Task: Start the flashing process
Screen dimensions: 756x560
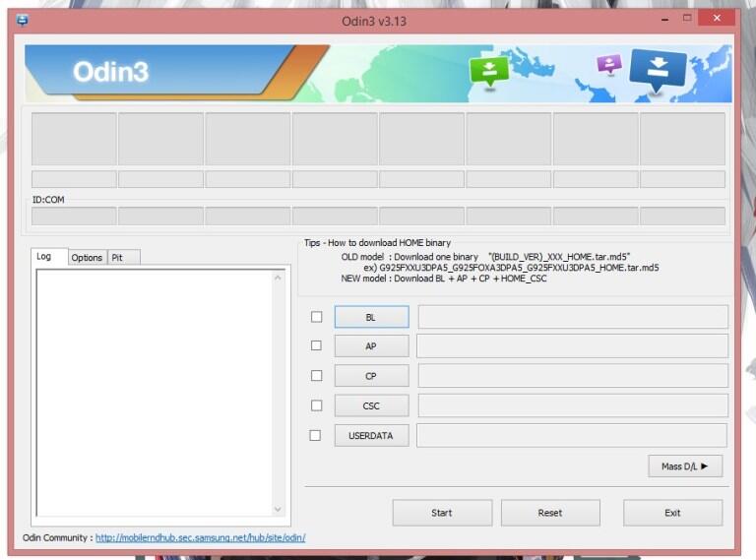Action: coord(442,513)
